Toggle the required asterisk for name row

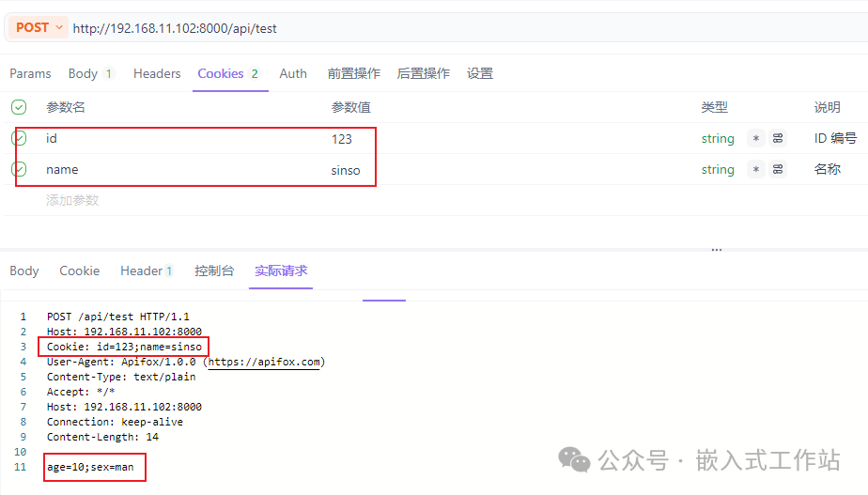pyautogui.click(x=756, y=170)
